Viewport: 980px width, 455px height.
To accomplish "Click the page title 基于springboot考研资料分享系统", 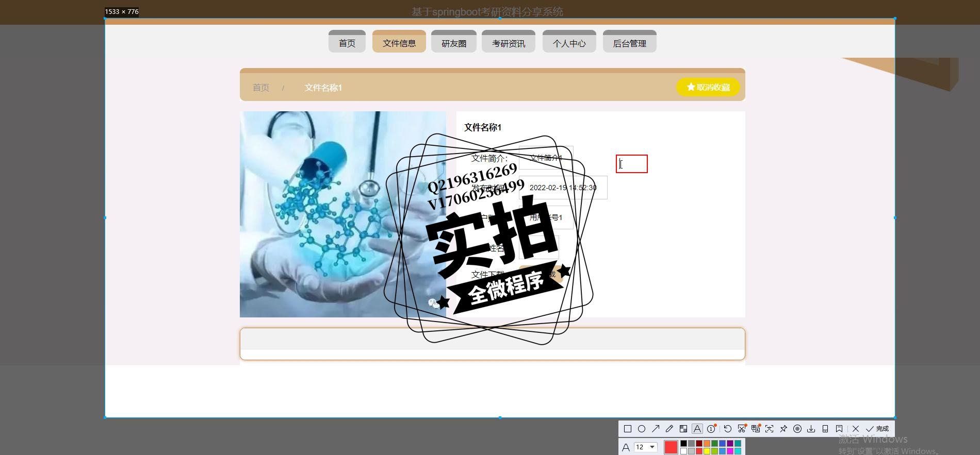I will [487, 11].
